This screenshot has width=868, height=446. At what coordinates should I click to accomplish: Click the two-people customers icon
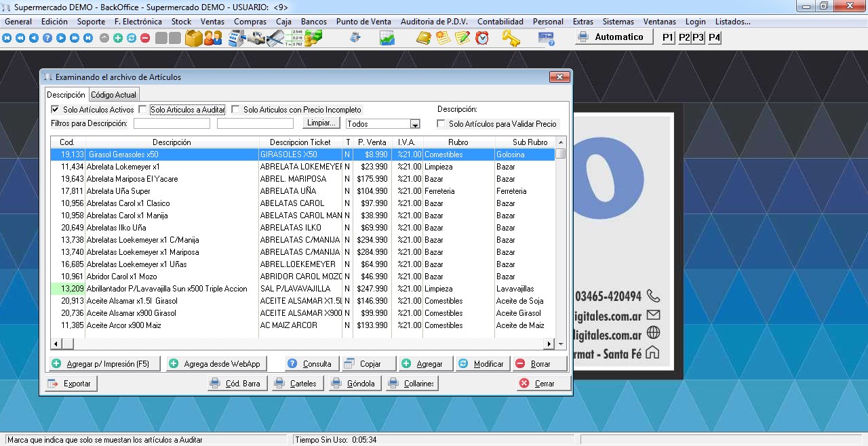(x=213, y=38)
